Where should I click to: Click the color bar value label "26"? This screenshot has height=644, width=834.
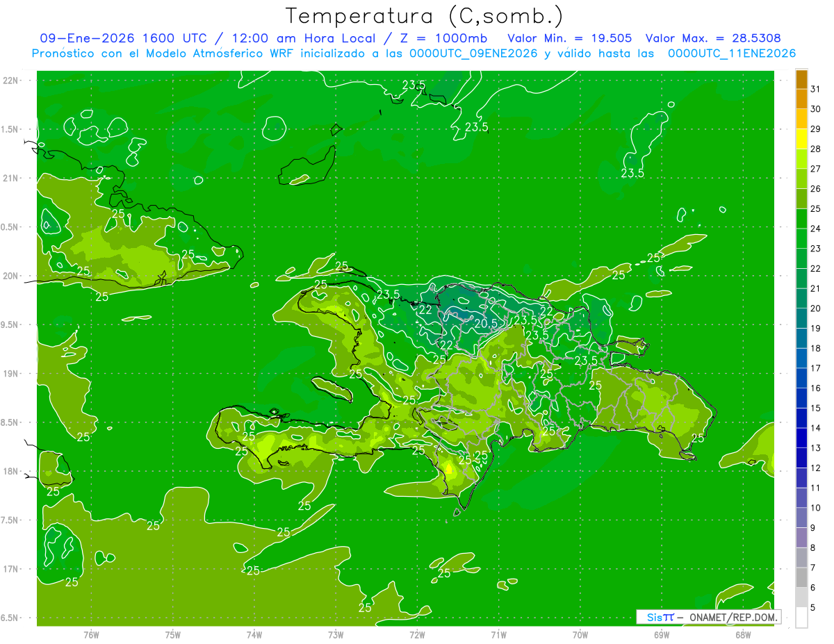tap(816, 189)
